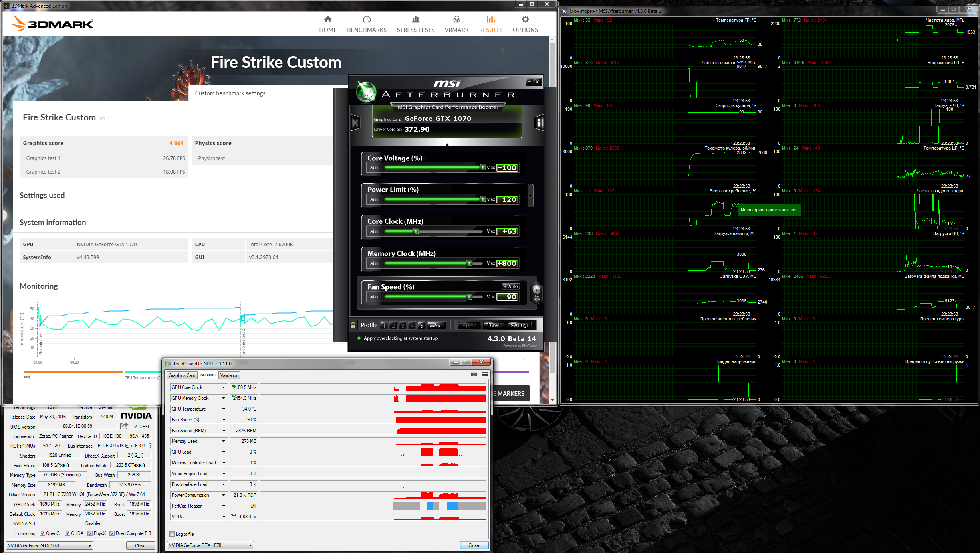Click the Options gear icon
Screen dimensions: 980x553
tap(525, 20)
